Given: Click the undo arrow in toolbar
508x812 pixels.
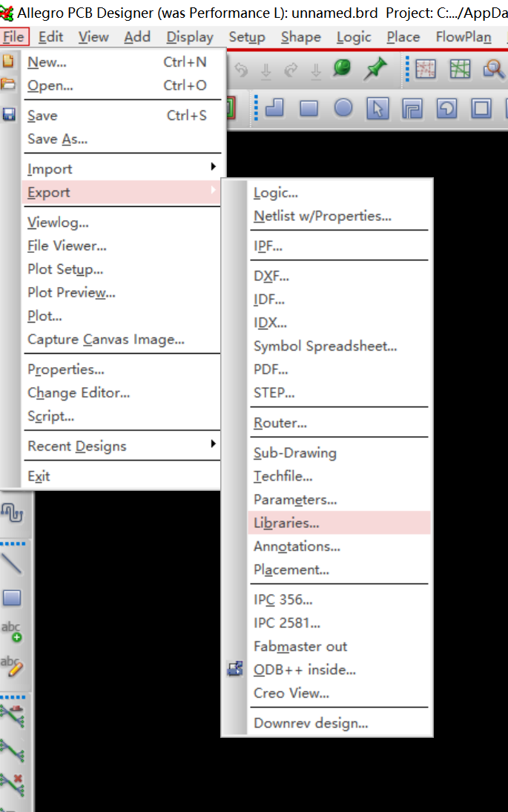Looking at the screenshot, I should [241, 69].
